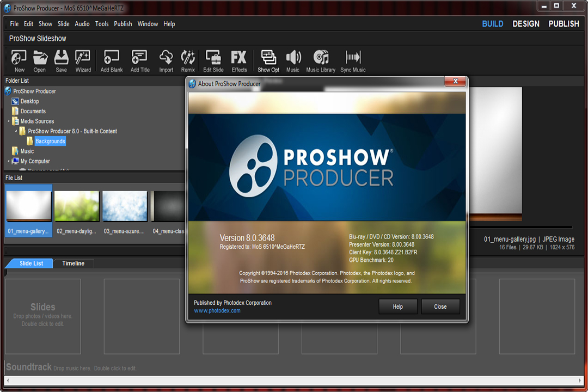Switch to the Slide List tab
The image size is (588, 392).
coord(31,264)
